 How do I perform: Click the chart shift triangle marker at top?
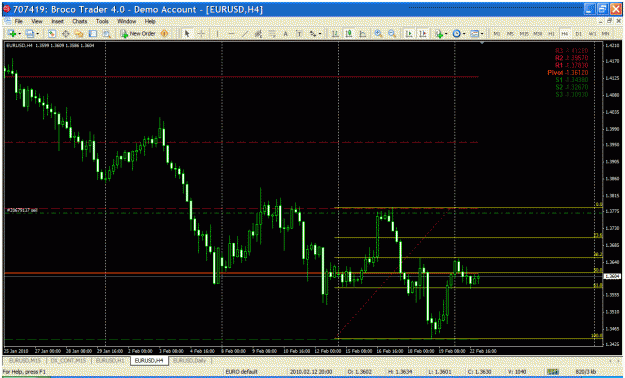(x=482, y=42)
